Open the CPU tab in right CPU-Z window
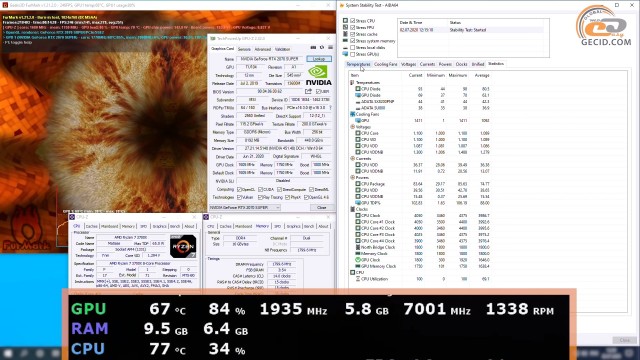Viewport: 640px width, 360px height. 211,226
